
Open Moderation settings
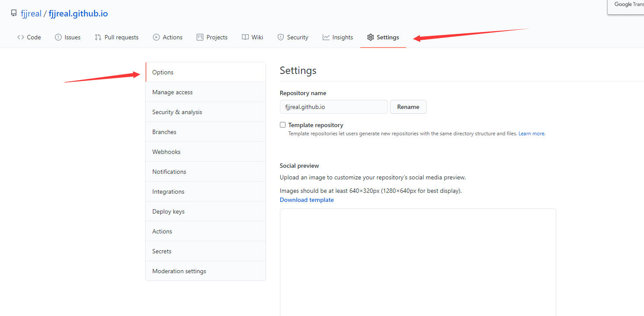(x=179, y=271)
